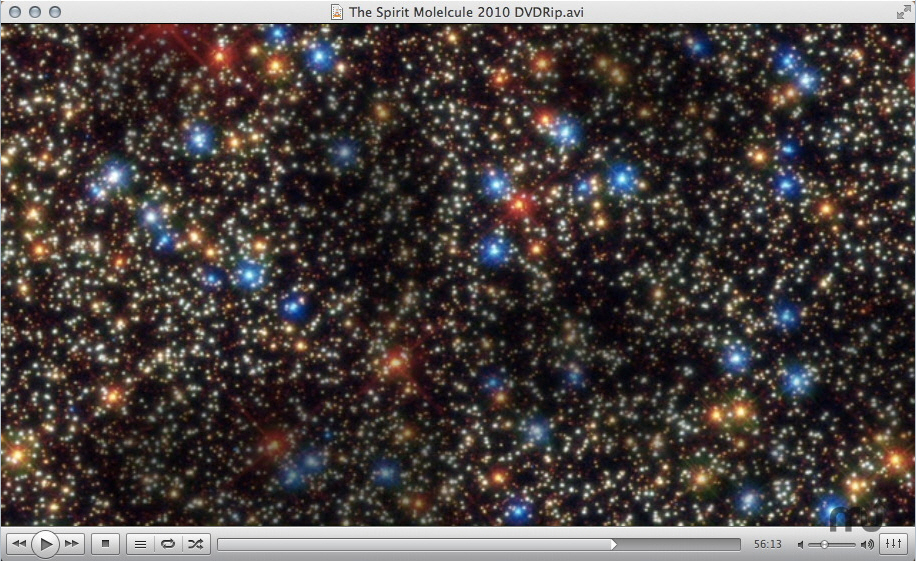Click the window title 'The Spirit Molelcule 2010 DVDRip.avi'
916x561 pixels.
465,12
